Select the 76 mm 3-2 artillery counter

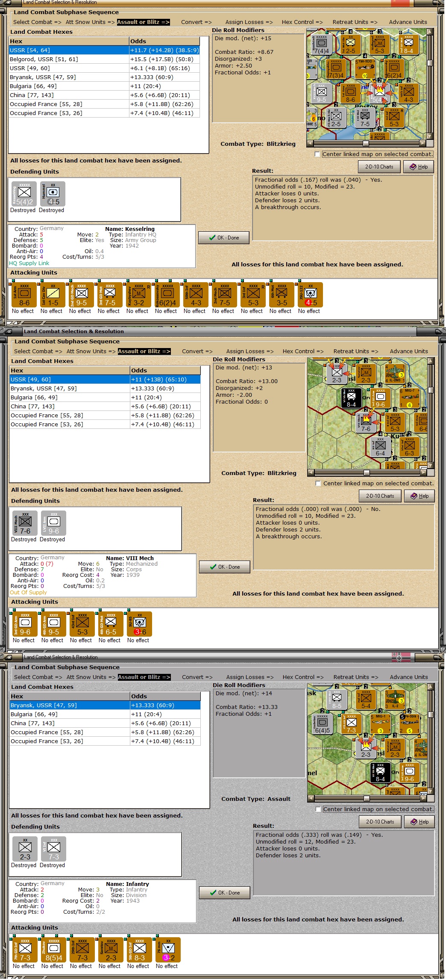168,950
